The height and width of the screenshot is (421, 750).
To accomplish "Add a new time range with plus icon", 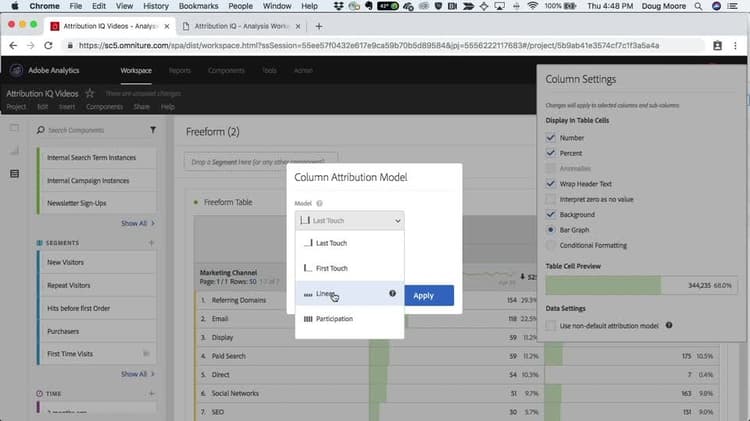I will 152,393.
